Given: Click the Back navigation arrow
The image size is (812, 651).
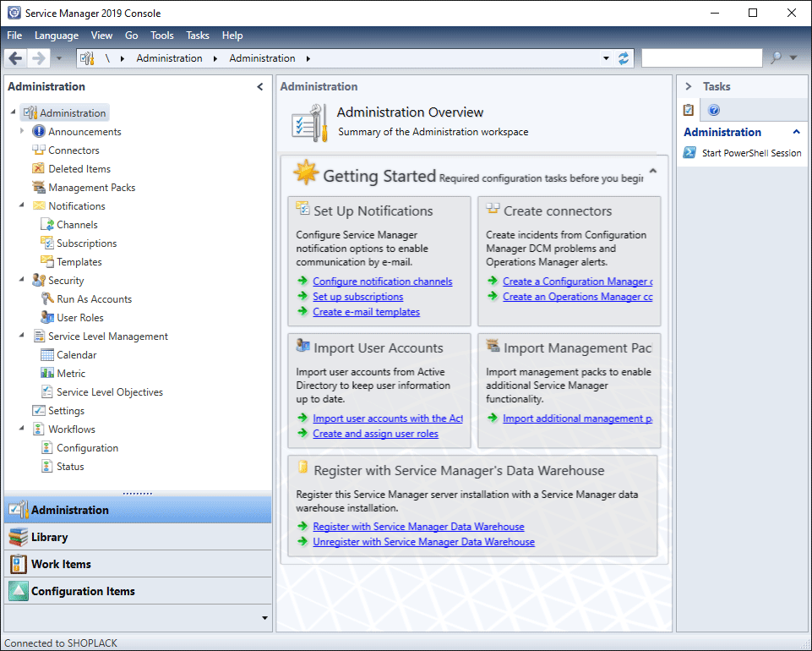Looking at the screenshot, I should tap(15, 58).
